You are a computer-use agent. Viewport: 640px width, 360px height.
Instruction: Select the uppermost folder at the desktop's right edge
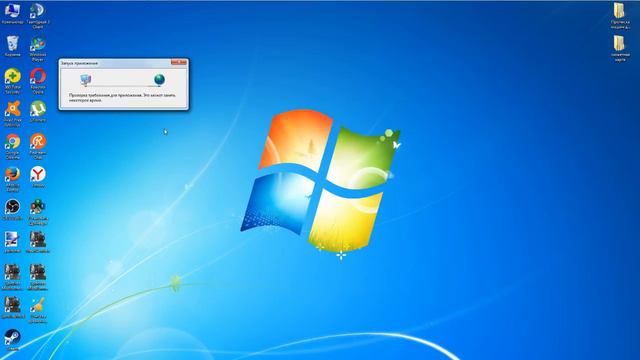tap(620, 16)
